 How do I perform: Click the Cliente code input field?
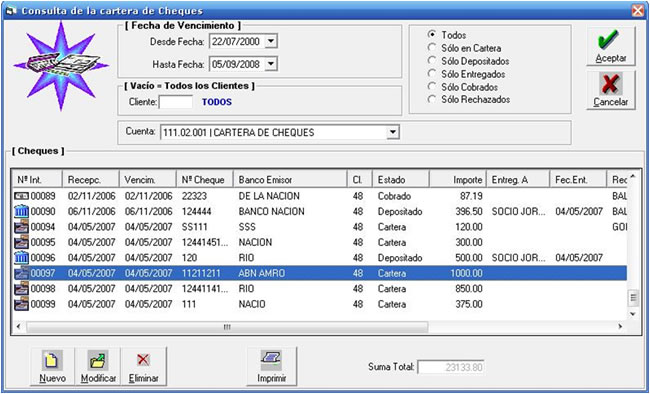(176, 102)
